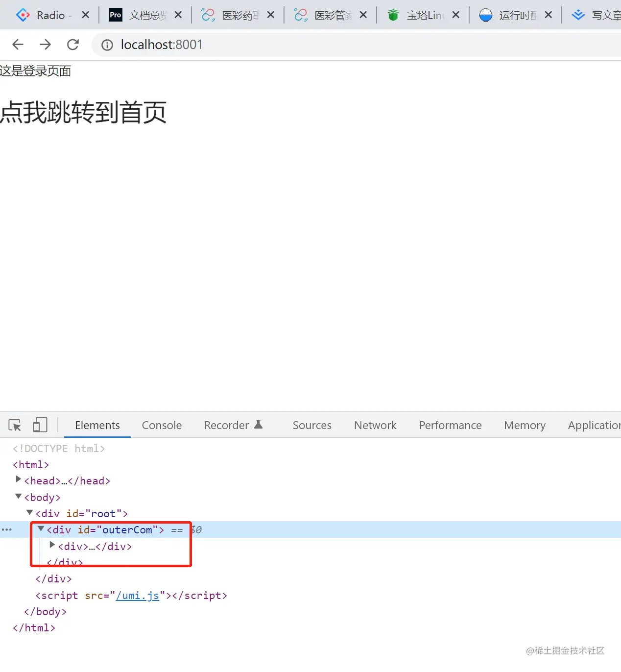Screen dimensions: 621x672
Task: Open the Elements panel tab
Action: (97, 425)
